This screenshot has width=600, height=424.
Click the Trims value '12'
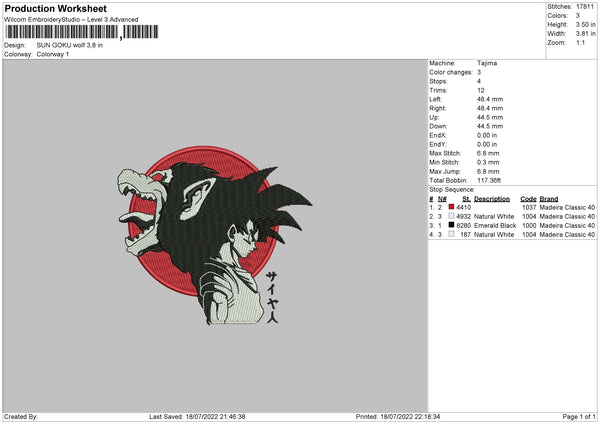tap(481, 90)
